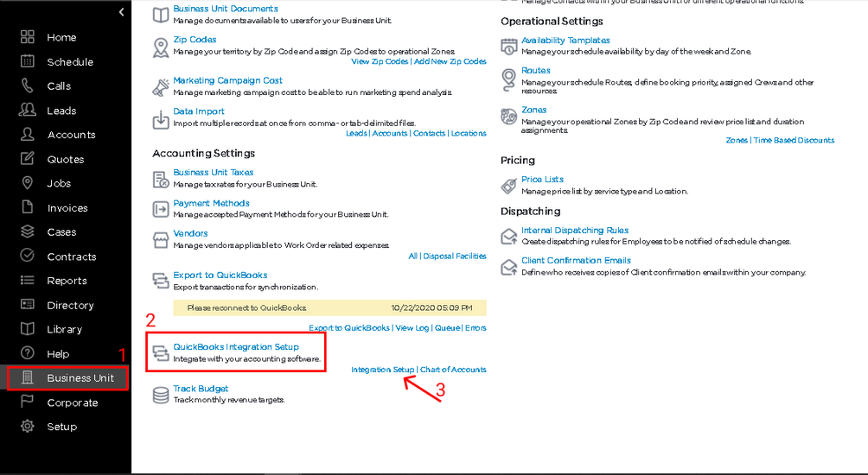Screen dimensions: 868x475
Task: Click the Reports list icon
Action: tap(27, 281)
